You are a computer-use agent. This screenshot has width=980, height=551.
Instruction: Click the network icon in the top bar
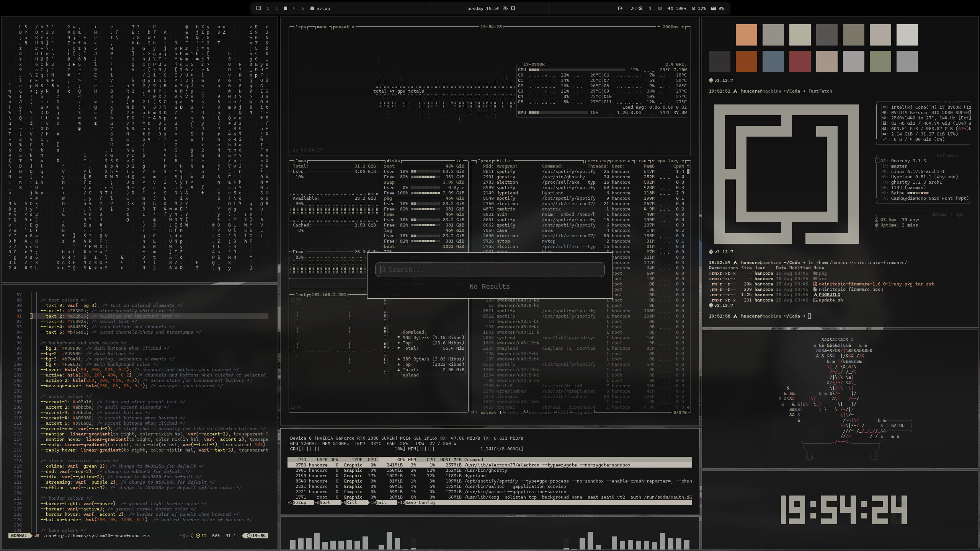click(x=660, y=8)
